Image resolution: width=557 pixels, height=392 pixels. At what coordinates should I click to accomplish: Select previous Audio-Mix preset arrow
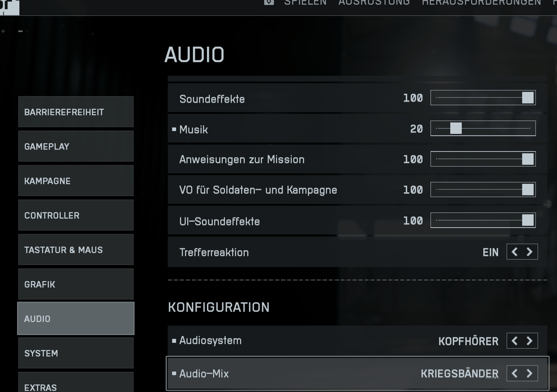pos(515,374)
